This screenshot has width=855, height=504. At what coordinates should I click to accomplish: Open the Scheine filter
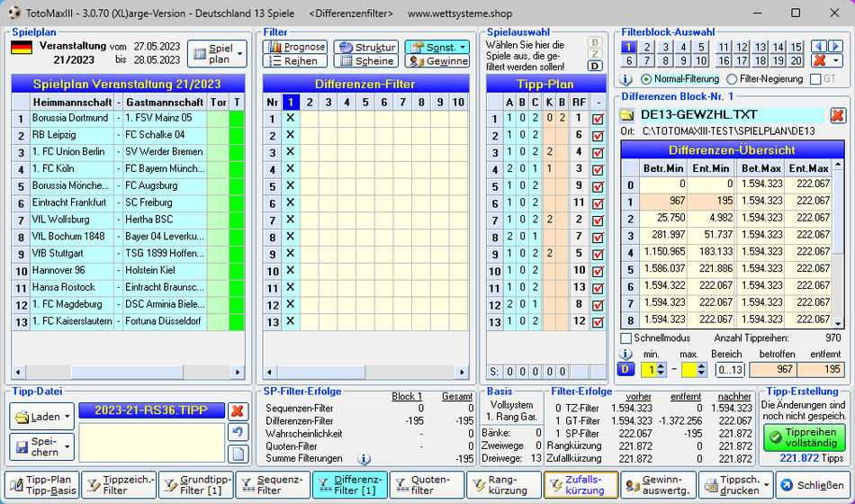pyautogui.click(x=366, y=60)
